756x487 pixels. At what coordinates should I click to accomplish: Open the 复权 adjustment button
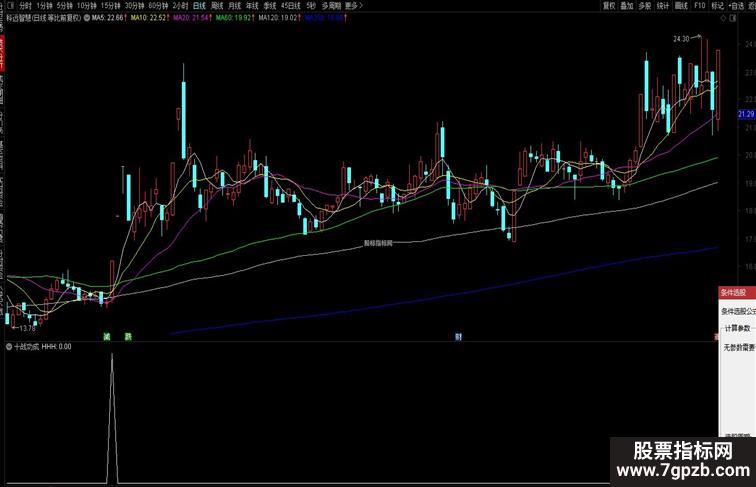(609, 6)
